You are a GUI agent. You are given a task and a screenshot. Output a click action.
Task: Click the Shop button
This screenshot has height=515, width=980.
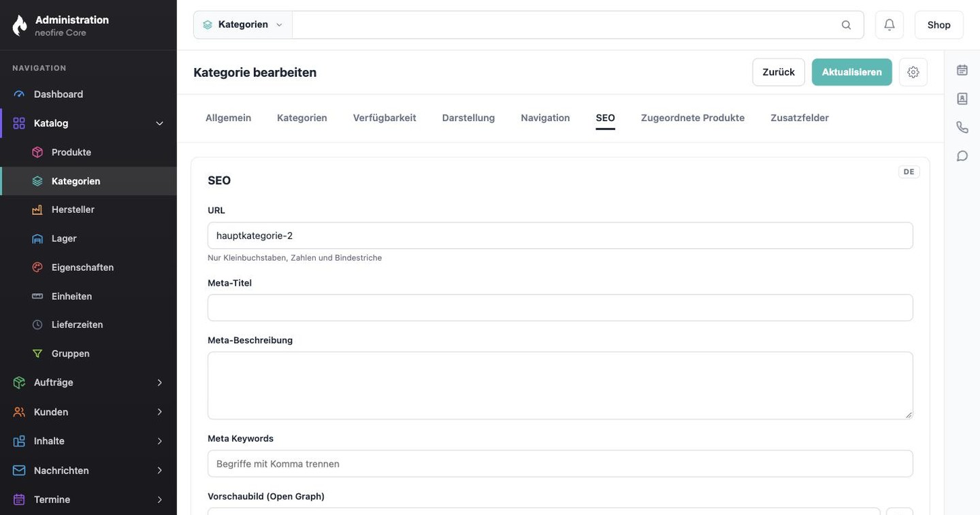pos(939,25)
